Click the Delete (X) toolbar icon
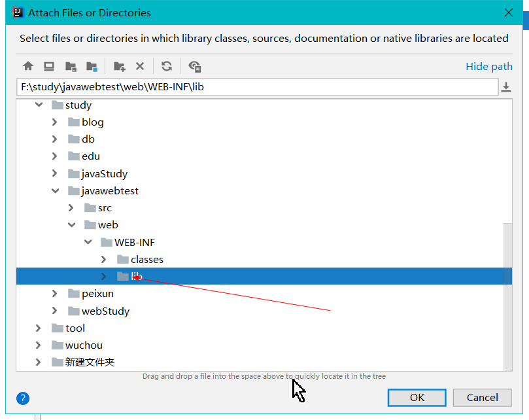 [140, 66]
